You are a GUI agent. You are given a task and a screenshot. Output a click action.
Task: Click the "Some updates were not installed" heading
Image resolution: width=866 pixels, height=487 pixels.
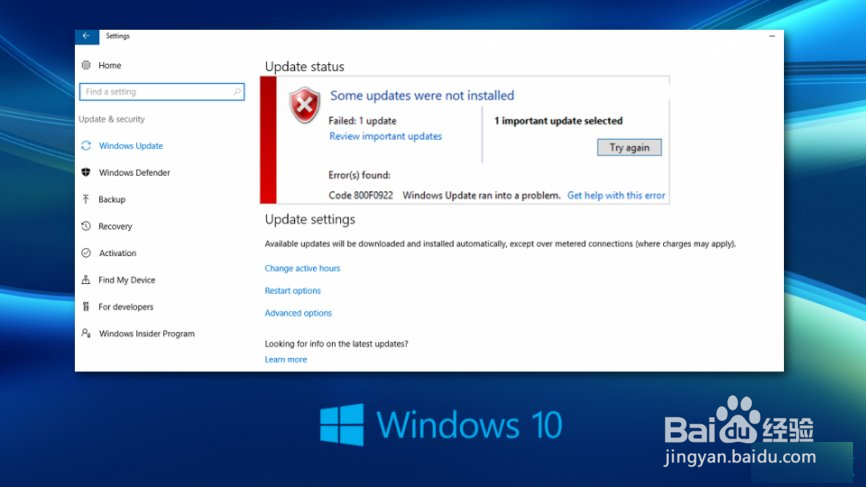tap(422, 96)
